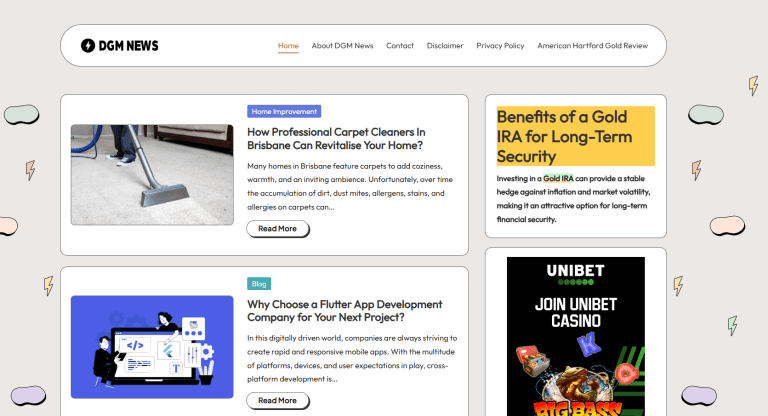Click Read More under carpet cleaners article
Viewport: 768px width, 416px height.
pyautogui.click(x=277, y=229)
